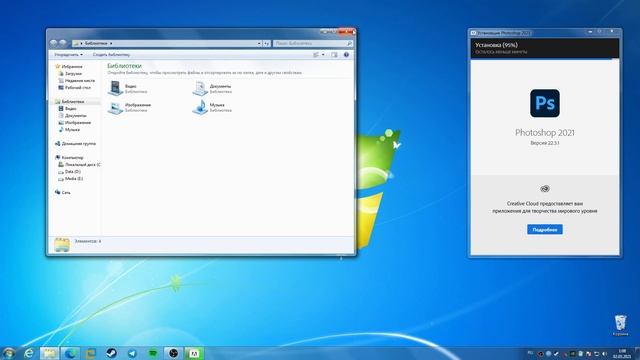The height and width of the screenshot is (360, 640).
Task: Select Музыка under Библиотеки in navigation pane
Action: 69,129
